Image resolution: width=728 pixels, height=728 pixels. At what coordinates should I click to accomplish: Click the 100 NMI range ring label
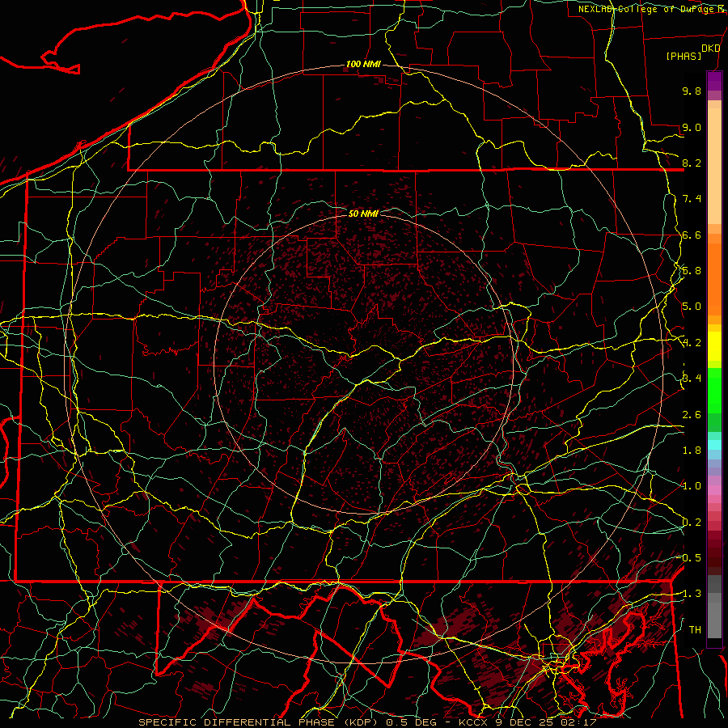pyautogui.click(x=363, y=64)
